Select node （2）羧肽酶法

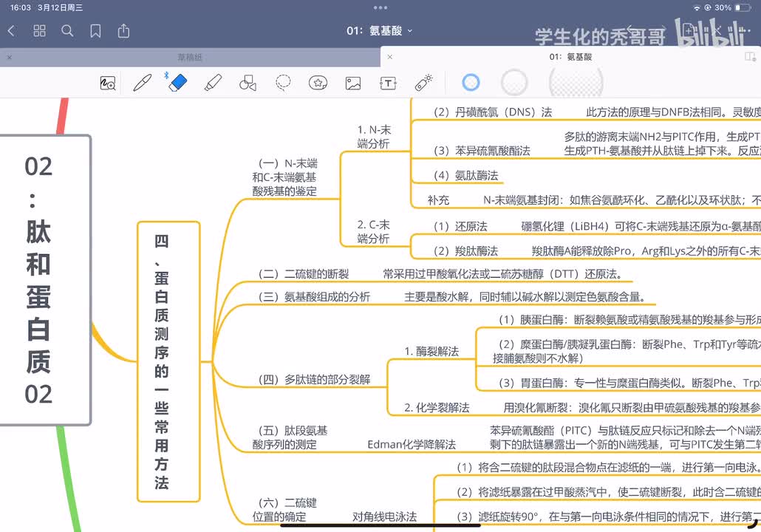click(465, 251)
